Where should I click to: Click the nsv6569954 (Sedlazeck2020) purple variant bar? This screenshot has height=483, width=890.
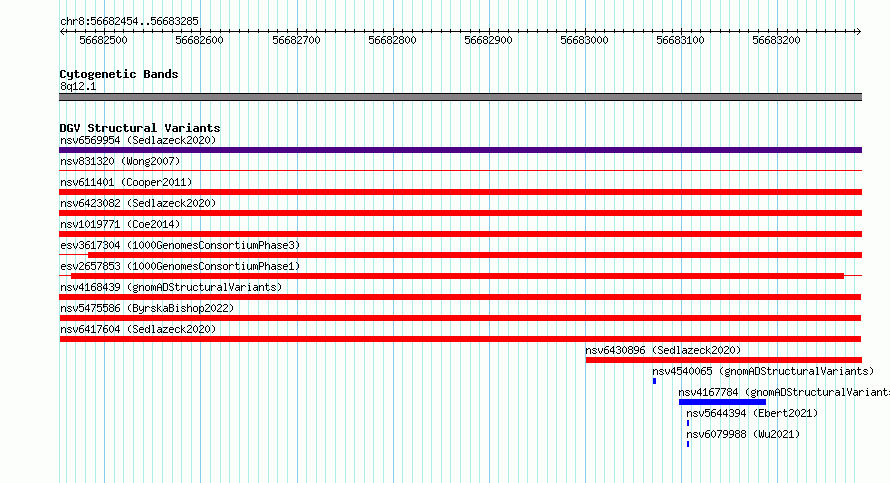(x=460, y=150)
